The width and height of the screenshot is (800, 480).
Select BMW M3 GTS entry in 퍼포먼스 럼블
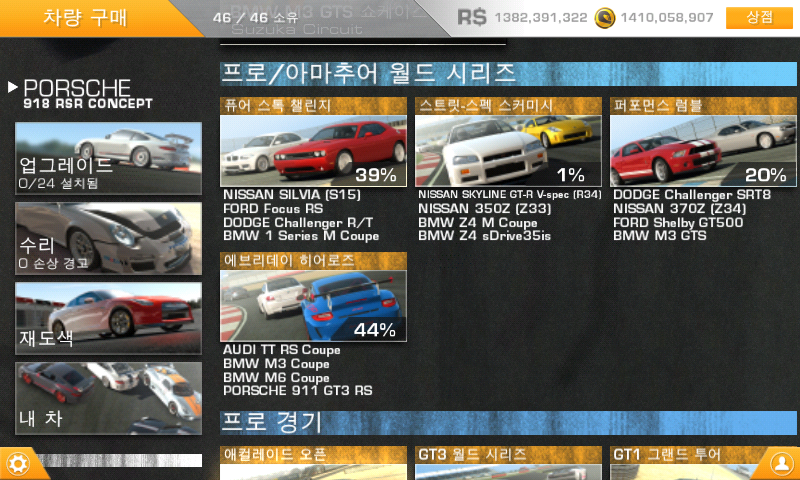660,236
